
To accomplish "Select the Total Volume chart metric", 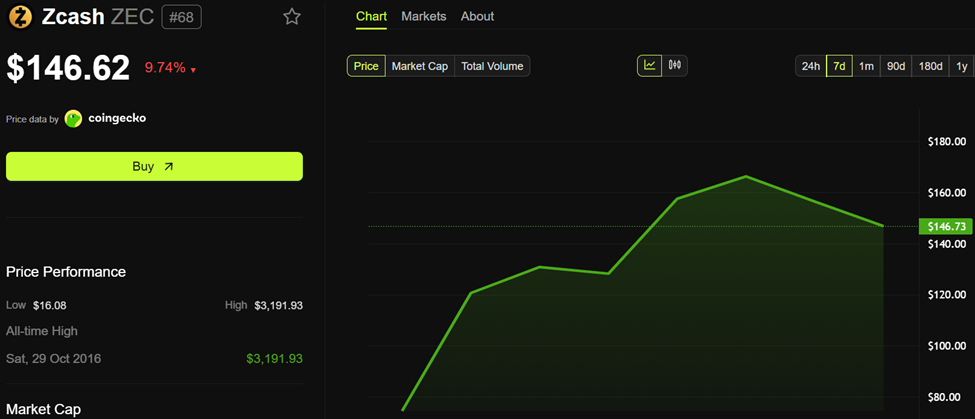I will (x=492, y=66).
